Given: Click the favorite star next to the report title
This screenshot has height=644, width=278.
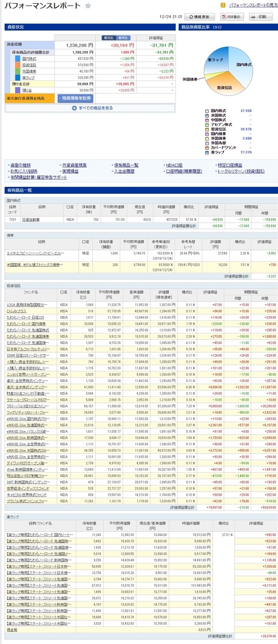Looking at the screenshot, I should coord(88,5).
